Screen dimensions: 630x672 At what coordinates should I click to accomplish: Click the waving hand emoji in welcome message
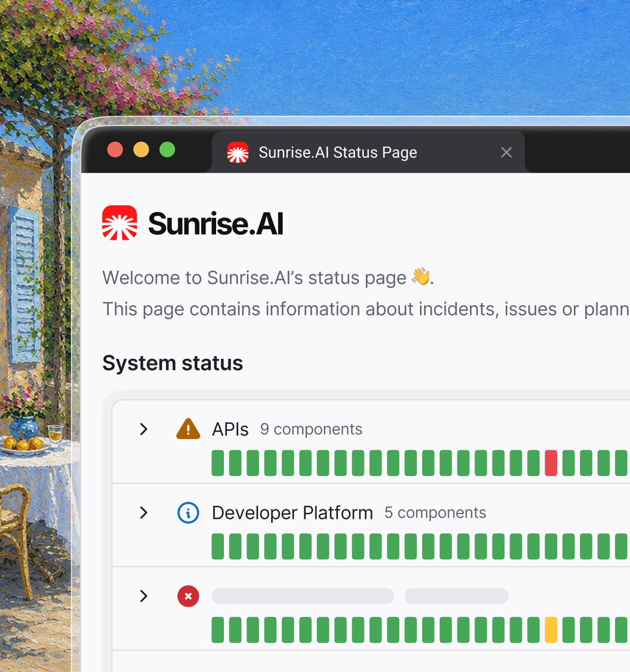[x=421, y=277]
